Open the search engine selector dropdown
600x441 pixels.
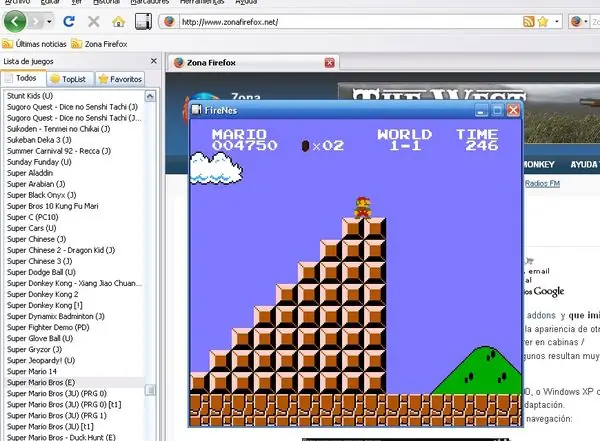coord(578,22)
